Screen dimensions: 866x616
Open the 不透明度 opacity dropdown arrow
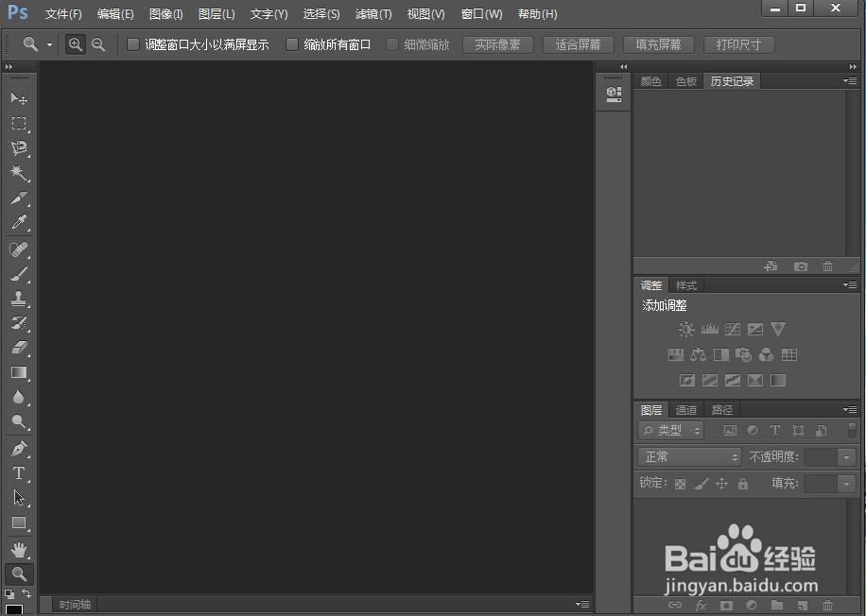pyautogui.click(x=846, y=457)
